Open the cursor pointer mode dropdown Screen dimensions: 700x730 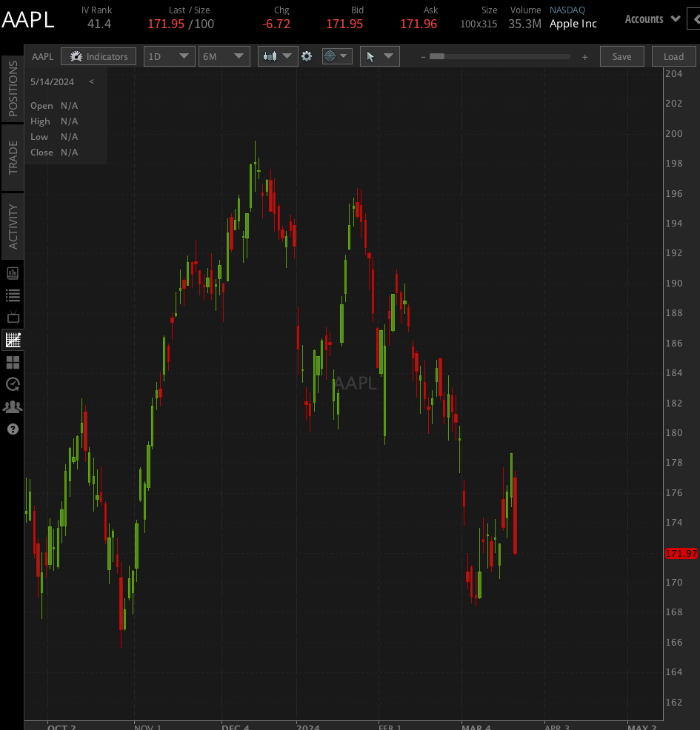(379, 56)
